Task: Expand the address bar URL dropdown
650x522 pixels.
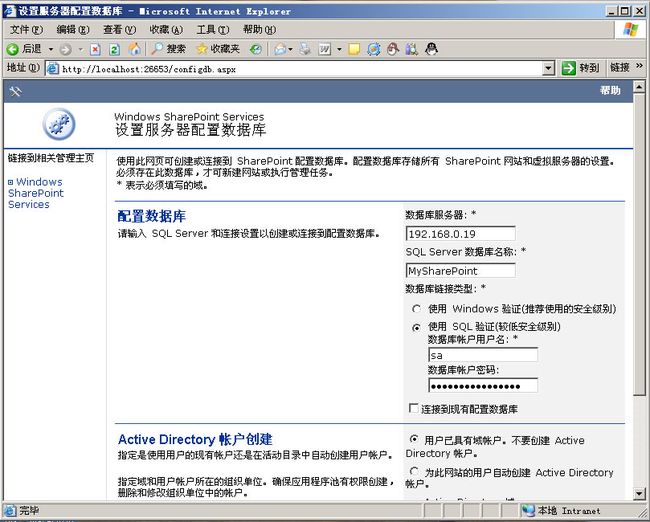Action: 548,68
